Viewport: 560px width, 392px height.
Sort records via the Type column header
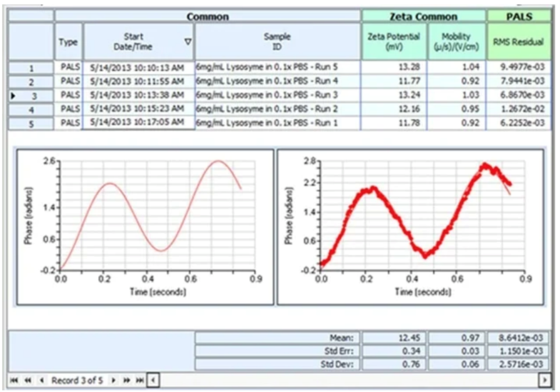(x=68, y=42)
